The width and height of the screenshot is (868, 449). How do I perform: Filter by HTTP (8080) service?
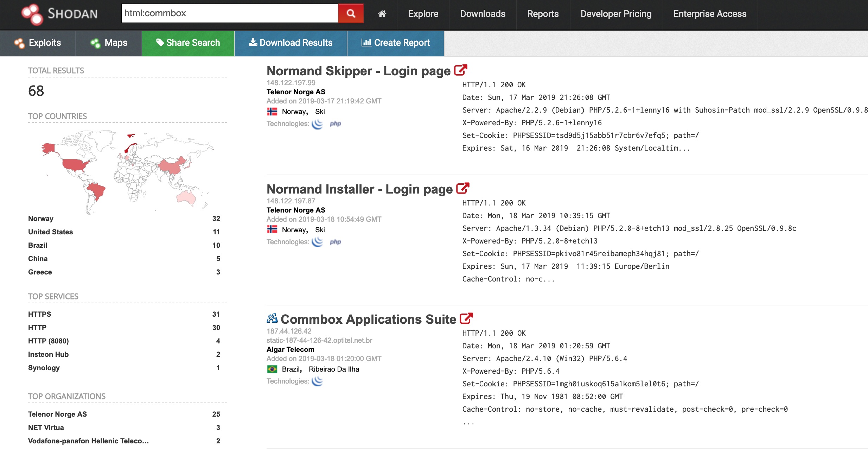coord(48,341)
